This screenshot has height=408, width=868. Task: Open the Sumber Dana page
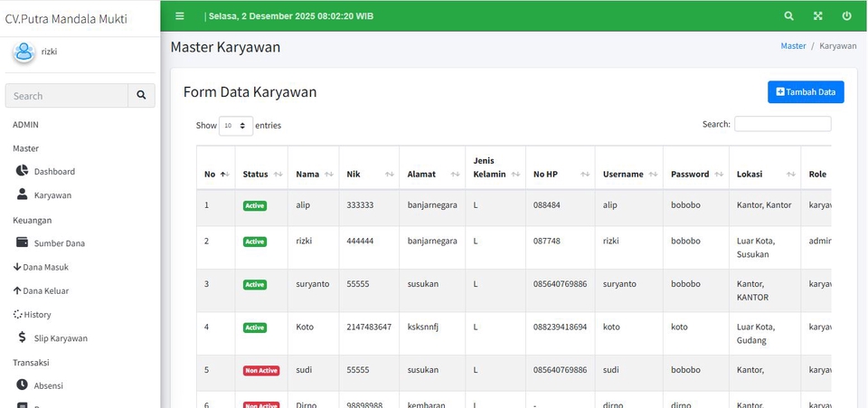pos(59,242)
